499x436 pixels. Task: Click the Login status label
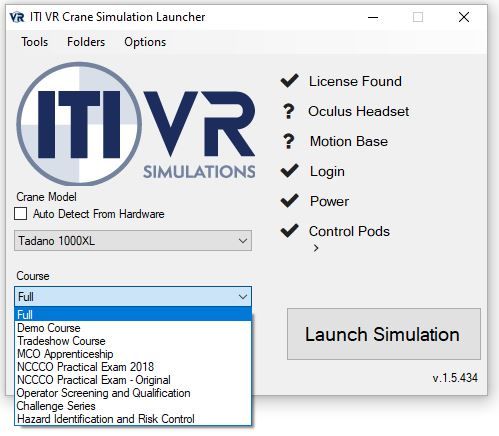coord(327,172)
